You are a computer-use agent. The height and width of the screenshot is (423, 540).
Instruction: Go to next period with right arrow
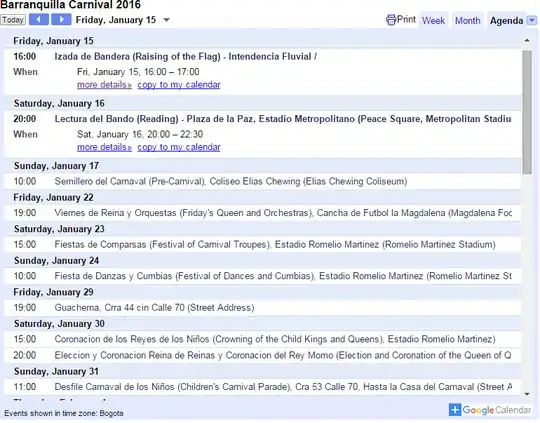[x=61, y=20]
